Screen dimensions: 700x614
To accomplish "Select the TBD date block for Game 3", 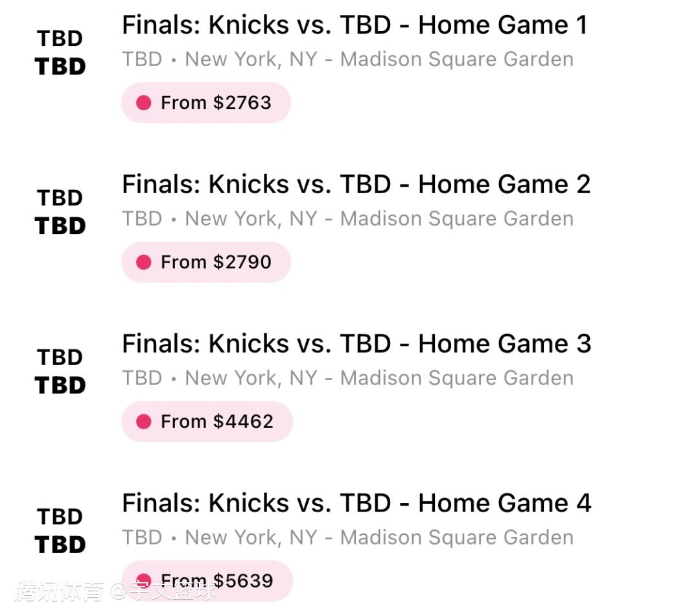I will (60, 372).
